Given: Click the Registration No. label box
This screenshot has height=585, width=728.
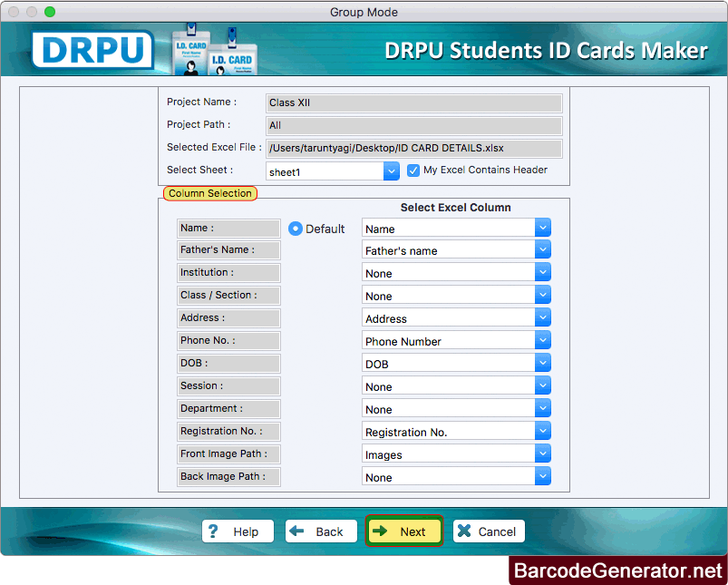Looking at the screenshot, I should (228, 432).
